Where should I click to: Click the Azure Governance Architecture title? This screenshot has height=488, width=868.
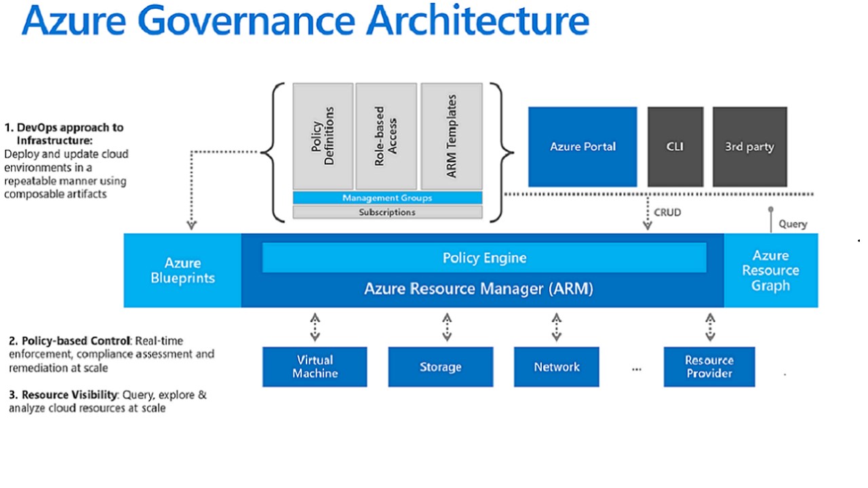tap(305, 22)
